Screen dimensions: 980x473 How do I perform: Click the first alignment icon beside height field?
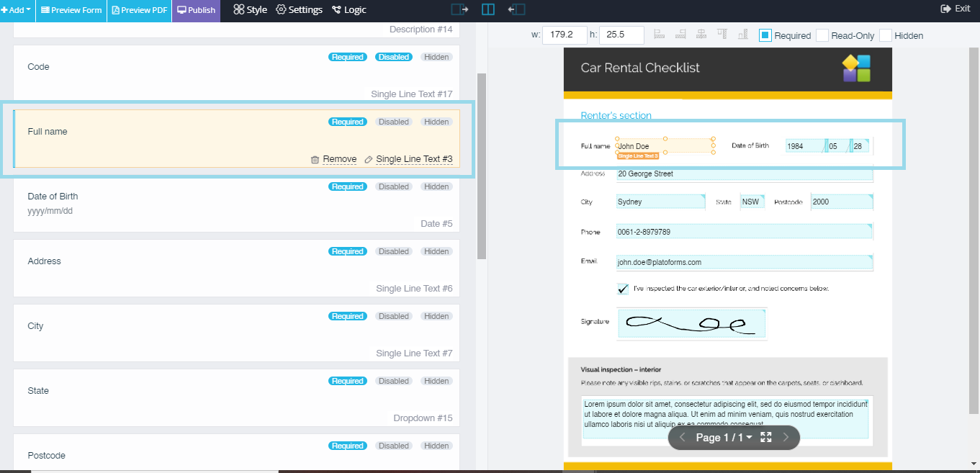[659, 35]
